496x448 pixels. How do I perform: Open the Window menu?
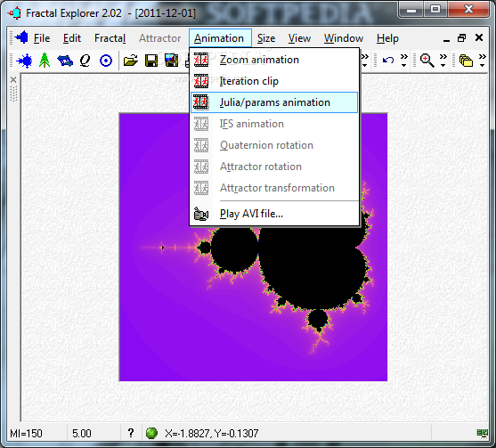point(344,38)
